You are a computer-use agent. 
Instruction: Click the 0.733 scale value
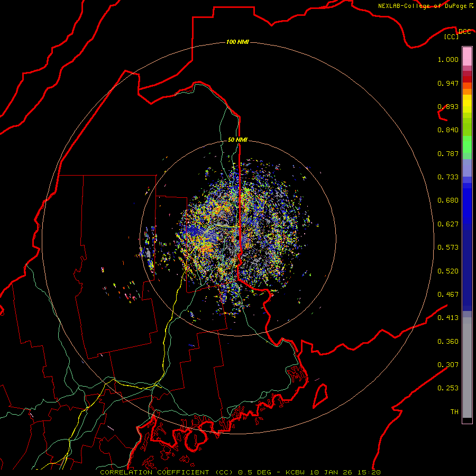pos(448,177)
